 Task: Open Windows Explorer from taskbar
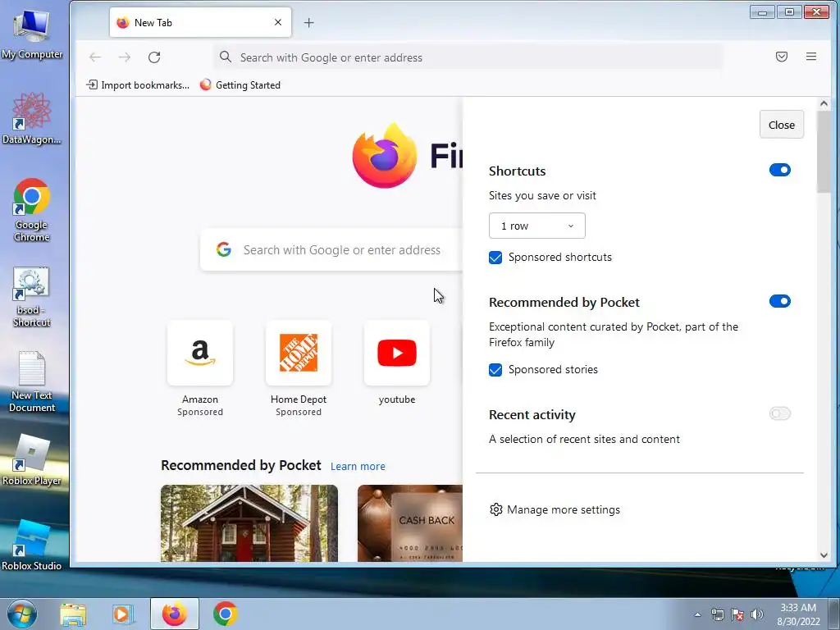(x=72, y=614)
